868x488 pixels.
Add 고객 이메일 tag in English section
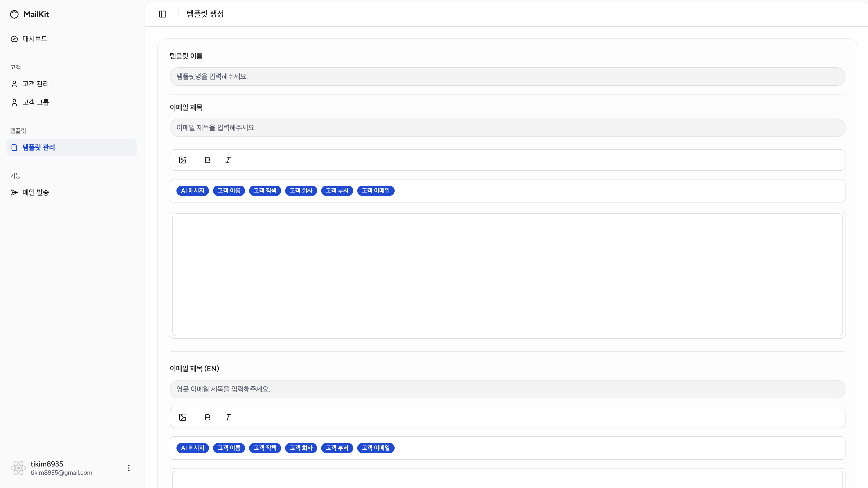[x=376, y=448]
